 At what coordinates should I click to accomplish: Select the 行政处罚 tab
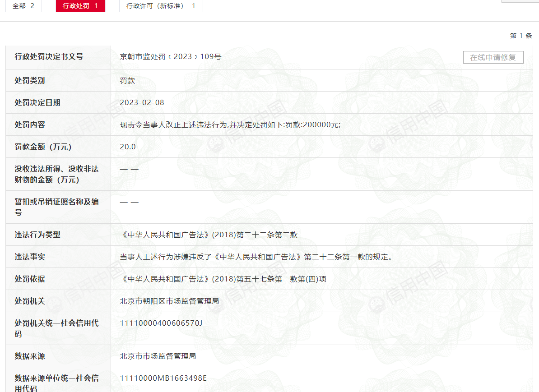click(80, 6)
